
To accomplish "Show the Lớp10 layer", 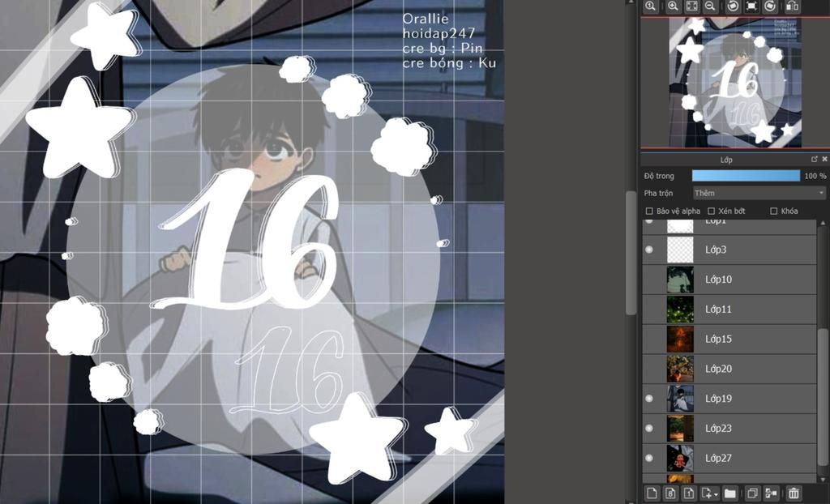I will click(x=649, y=280).
